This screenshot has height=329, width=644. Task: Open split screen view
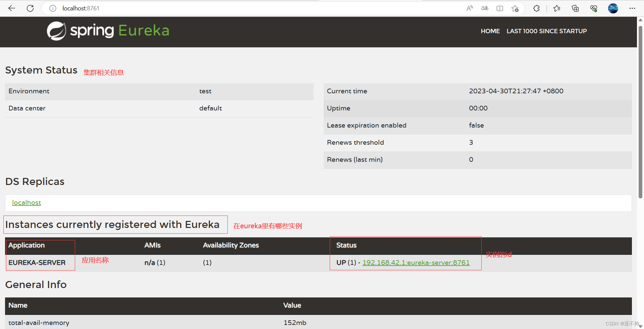pos(499,8)
